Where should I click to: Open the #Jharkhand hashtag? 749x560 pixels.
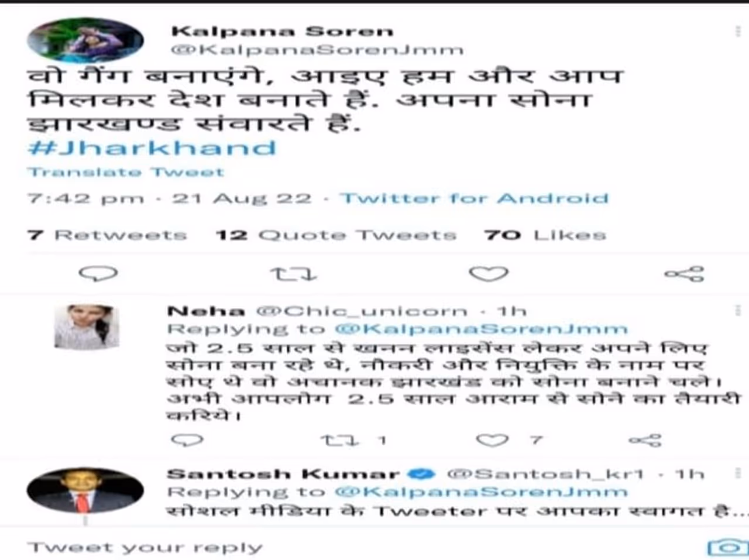152,147
